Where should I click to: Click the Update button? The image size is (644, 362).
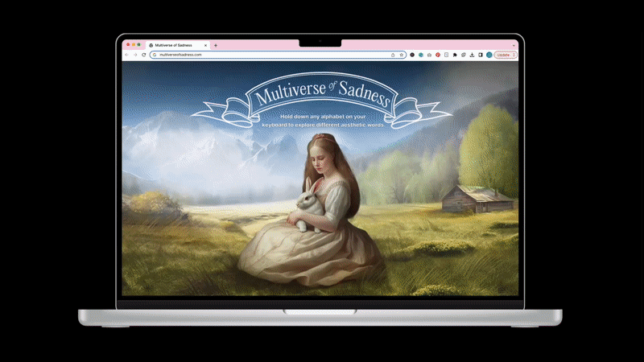tap(506, 55)
